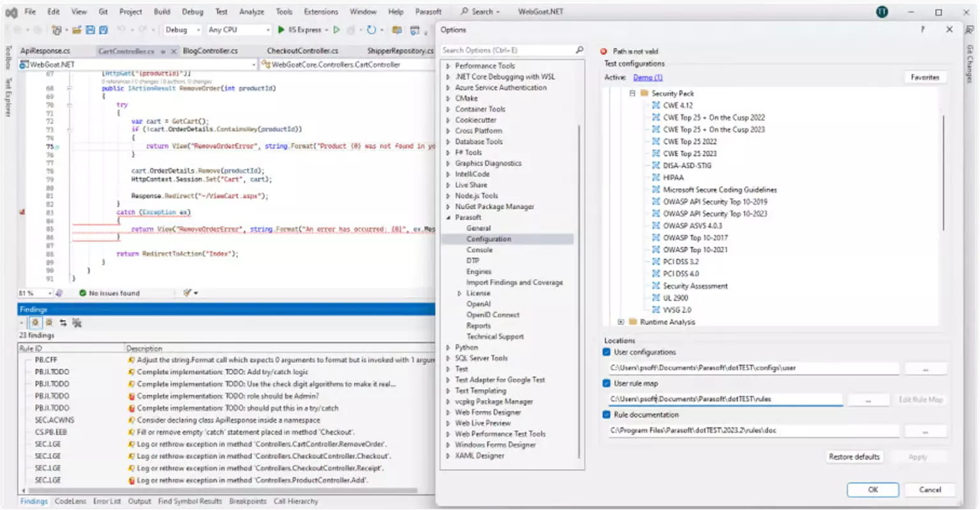Switch to the BlogController.cs tab
The height and width of the screenshot is (510, 980).
click(x=210, y=51)
